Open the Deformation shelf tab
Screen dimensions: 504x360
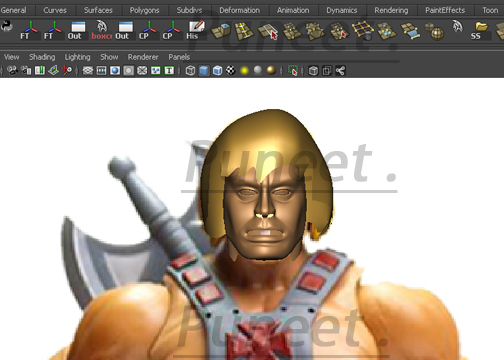click(x=239, y=10)
